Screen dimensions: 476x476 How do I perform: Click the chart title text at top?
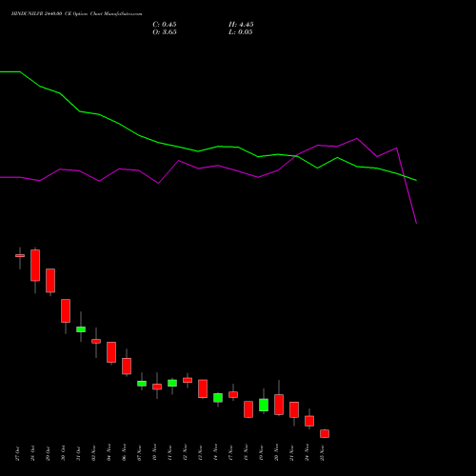pos(76,13)
